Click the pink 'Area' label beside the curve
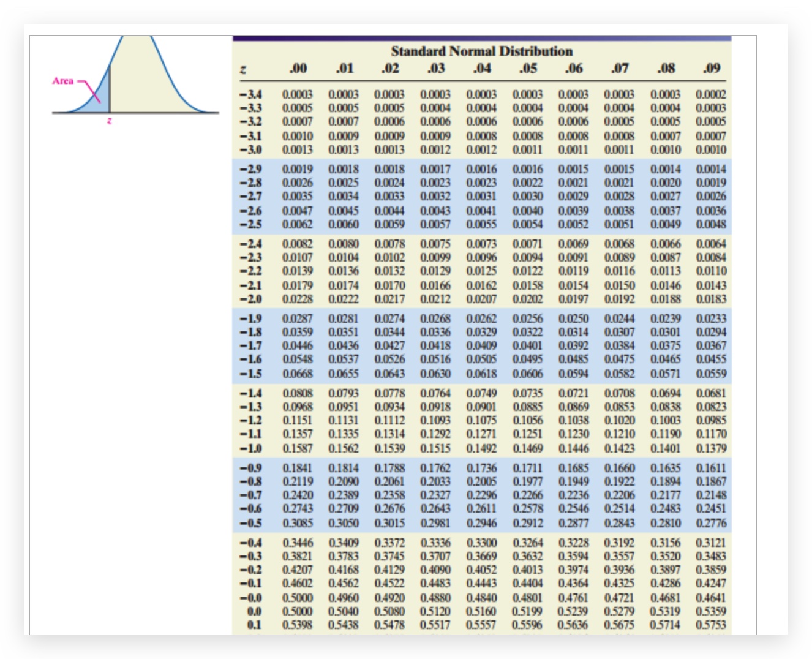 (x=63, y=81)
